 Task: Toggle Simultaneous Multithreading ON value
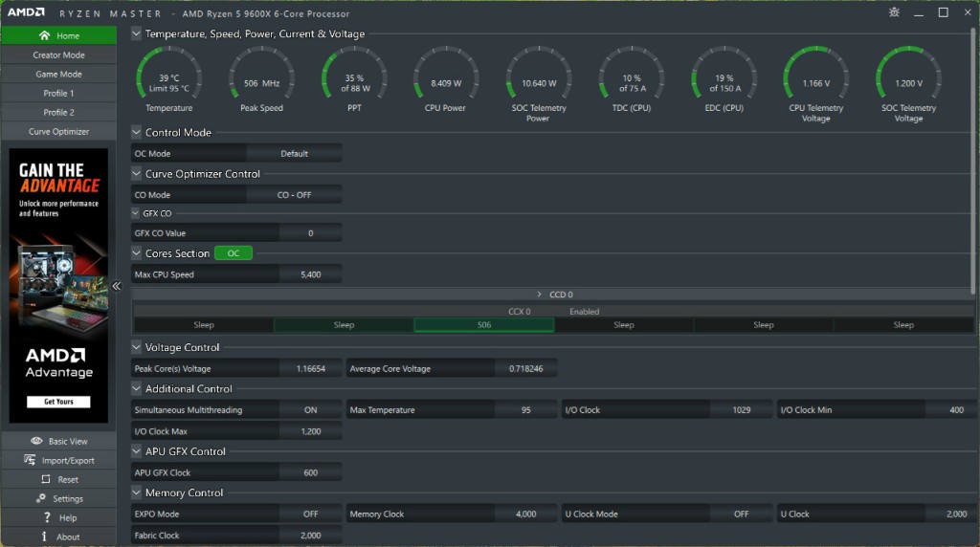[x=310, y=410]
